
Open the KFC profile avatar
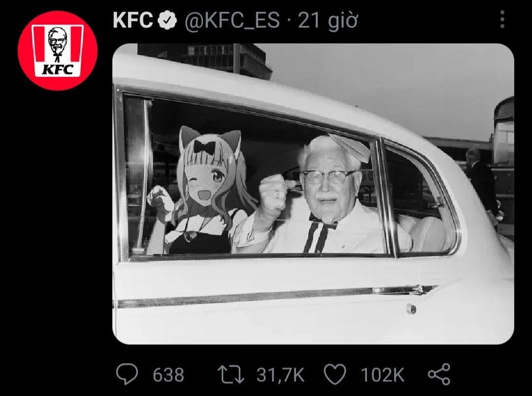[58, 51]
